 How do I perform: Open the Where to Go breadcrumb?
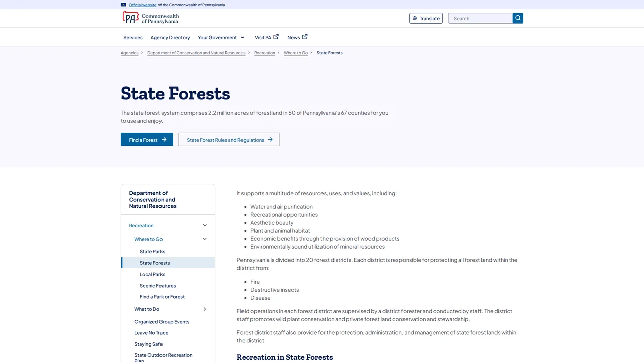click(x=296, y=53)
